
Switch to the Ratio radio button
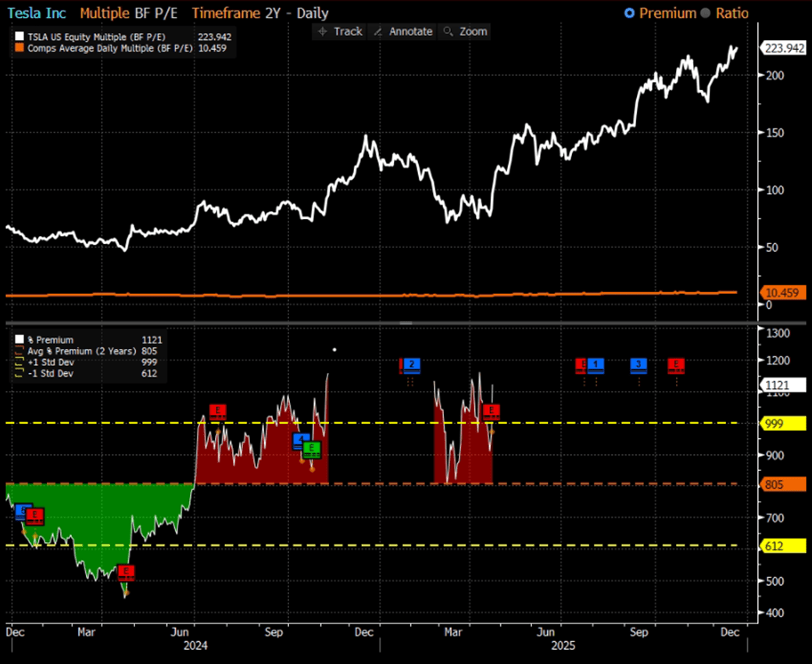[x=707, y=13]
